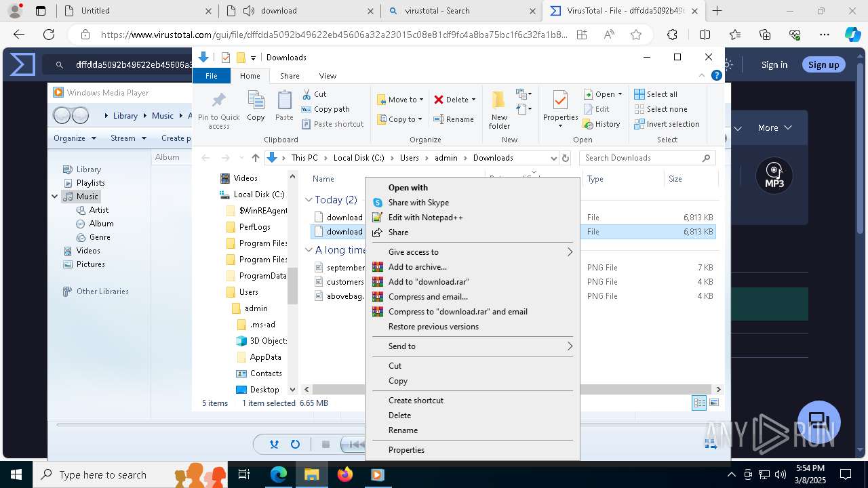This screenshot has height=488, width=868.
Task: Click Cut in the Clipboard group
Action: (x=314, y=94)
